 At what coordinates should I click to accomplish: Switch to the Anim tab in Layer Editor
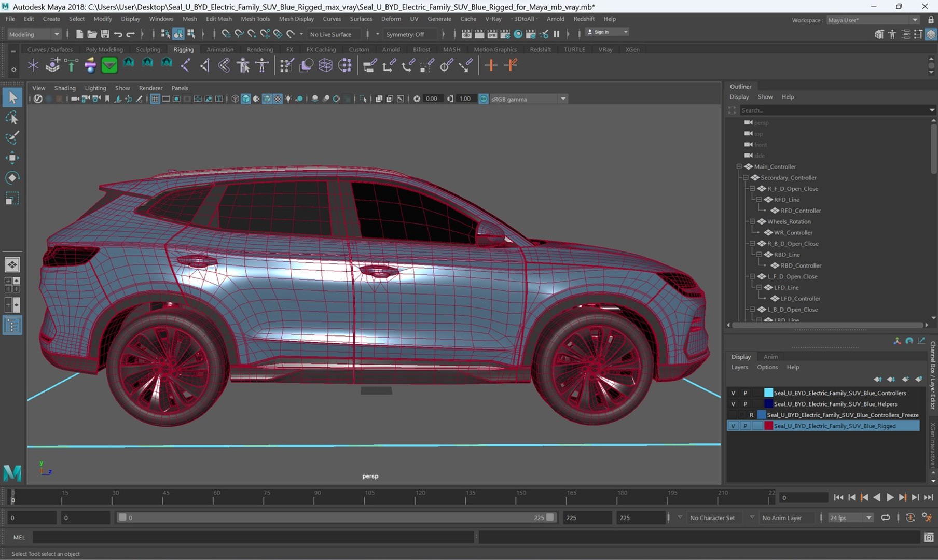click(770, 357)
